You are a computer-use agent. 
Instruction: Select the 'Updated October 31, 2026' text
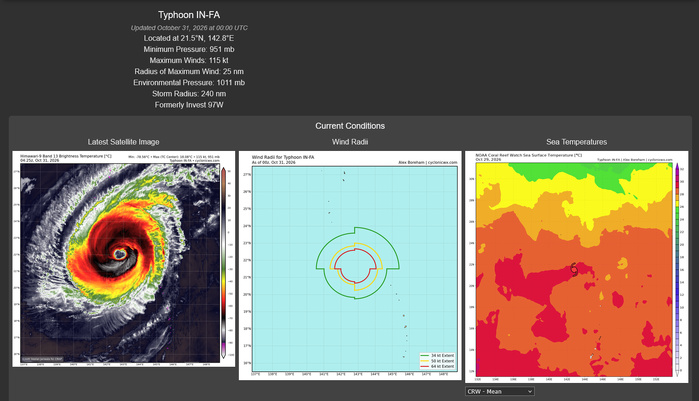[x=189, y=28]
